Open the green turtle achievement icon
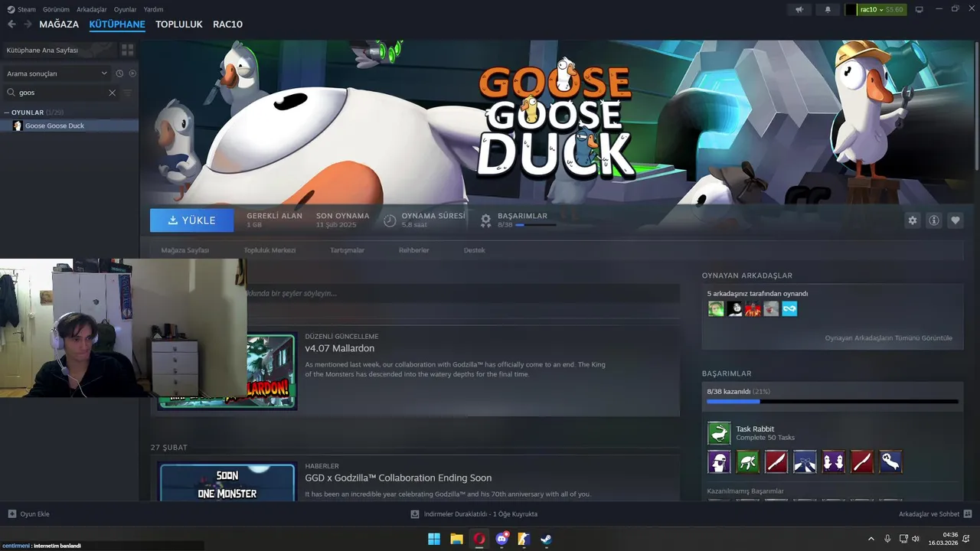 748,461
